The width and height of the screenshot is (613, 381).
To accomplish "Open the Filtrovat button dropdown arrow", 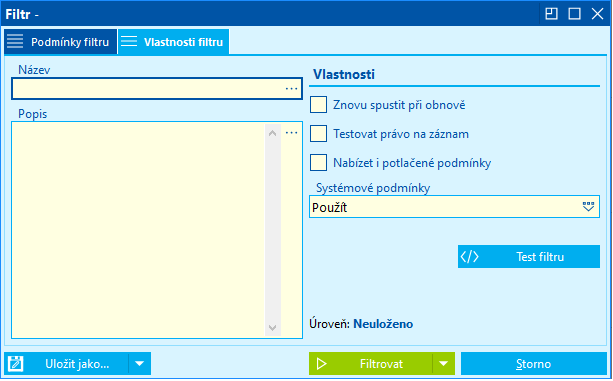I will tap(443, 364).
